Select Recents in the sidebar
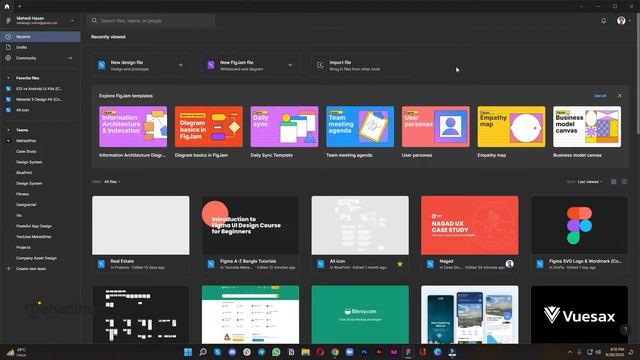640x360 pixels. point(40,37)
